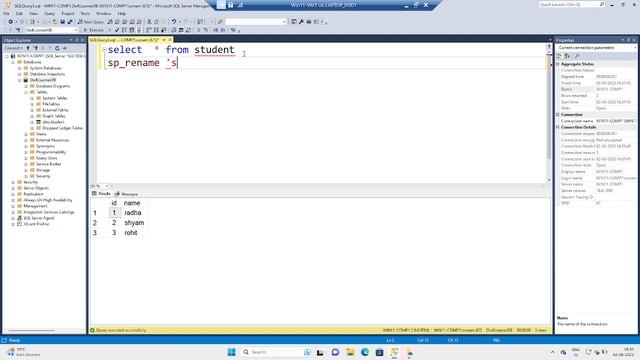This screenshot has width=640, height=360.
Task: Select the Synonyms folder
Action: tap(45, 146)
